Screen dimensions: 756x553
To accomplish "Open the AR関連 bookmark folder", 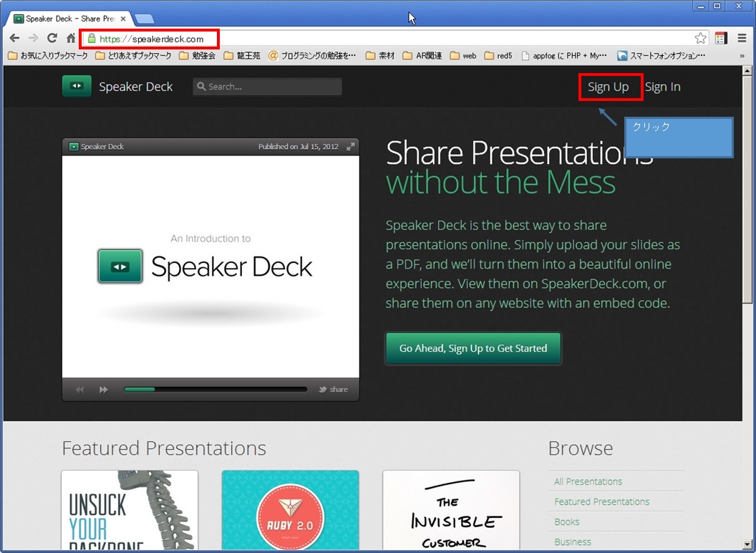I will [x=423, y=55].
